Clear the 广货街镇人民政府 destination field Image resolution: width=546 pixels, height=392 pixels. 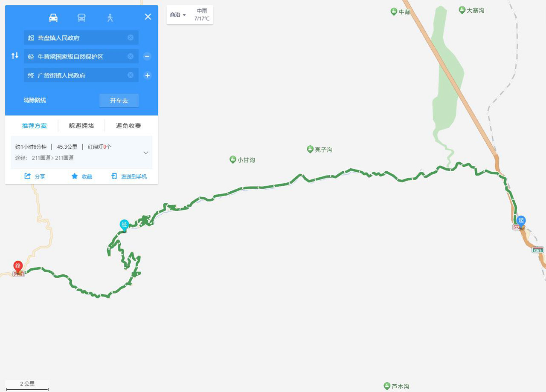click(x=131, y=75)
